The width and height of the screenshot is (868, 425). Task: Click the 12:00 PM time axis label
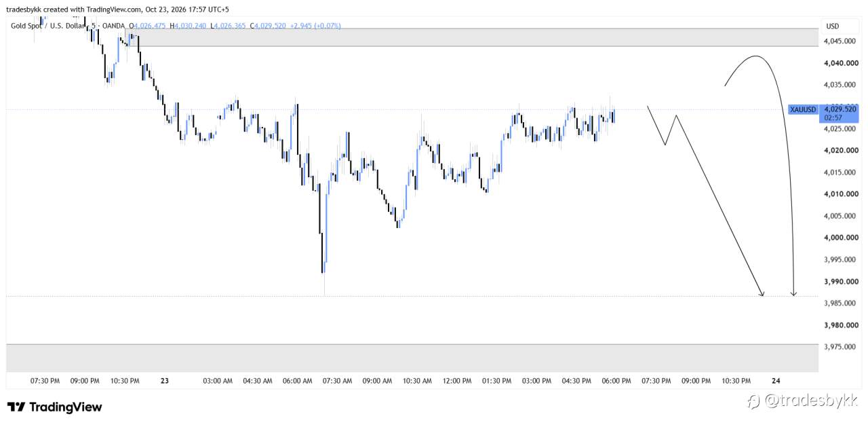(x=456, y=381)
